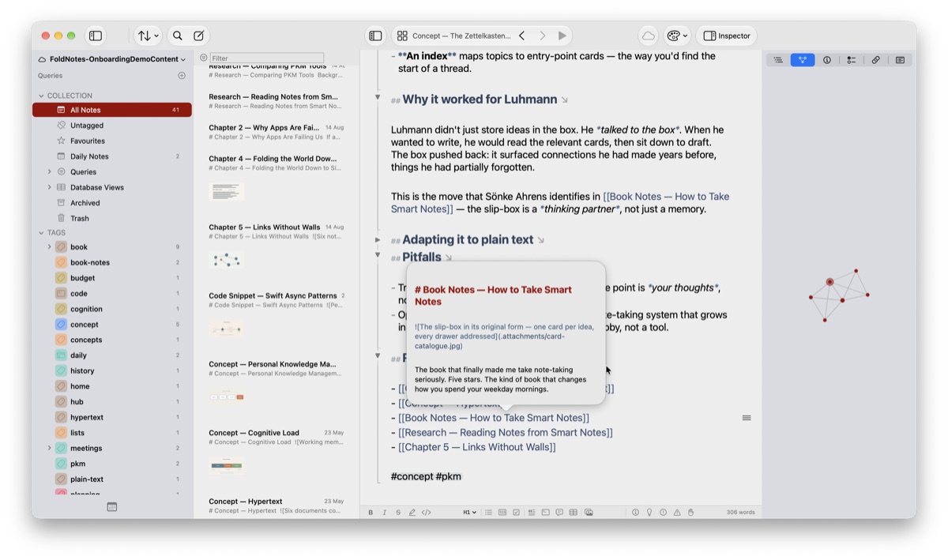Click the play button in the title bar

pyautogui.click(x=562, y=36)
